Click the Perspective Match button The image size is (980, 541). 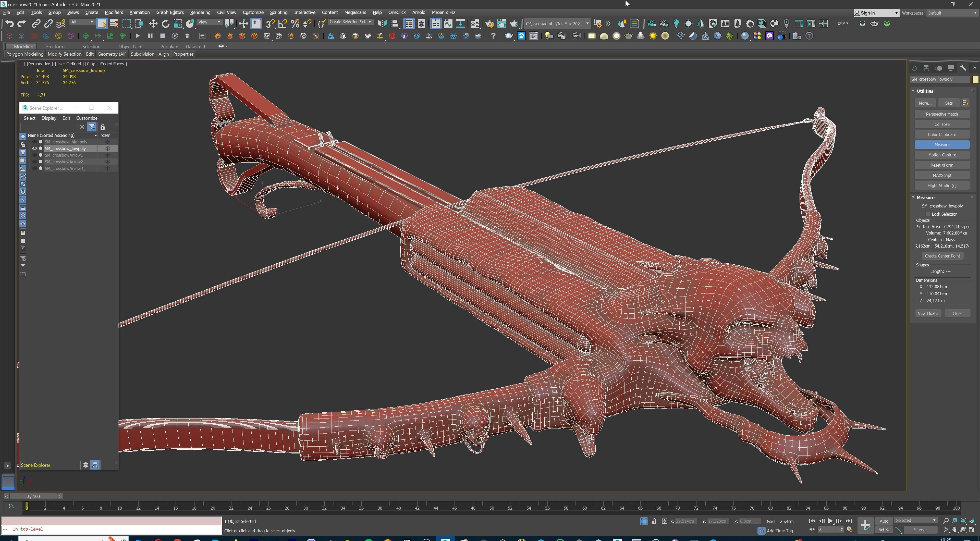pos(941,114)
